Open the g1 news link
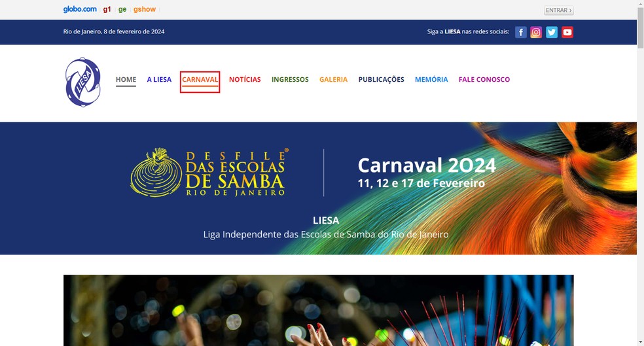 point(107,9)
